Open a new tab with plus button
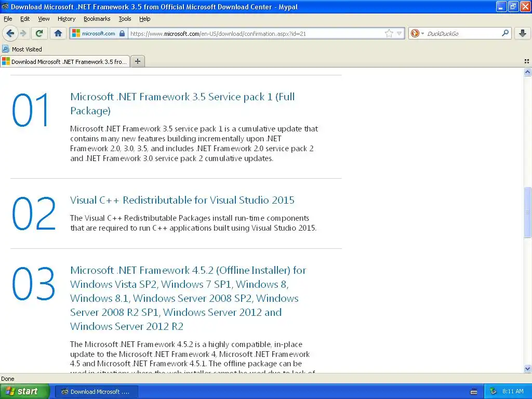Screen dimensions: 532x399 coord(137,61)
